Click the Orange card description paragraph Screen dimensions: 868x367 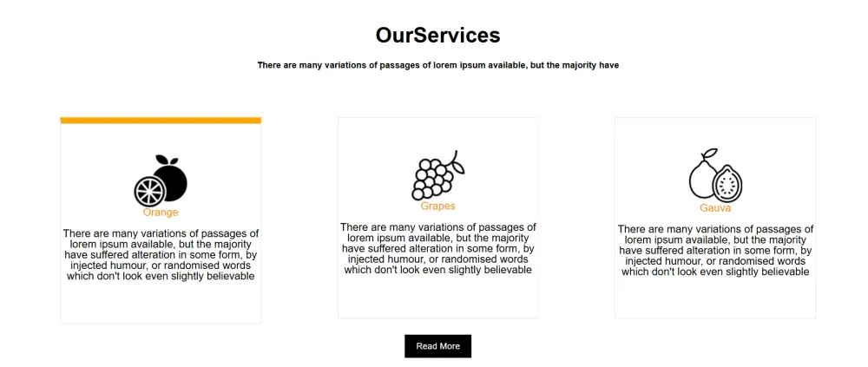point(161,255)
